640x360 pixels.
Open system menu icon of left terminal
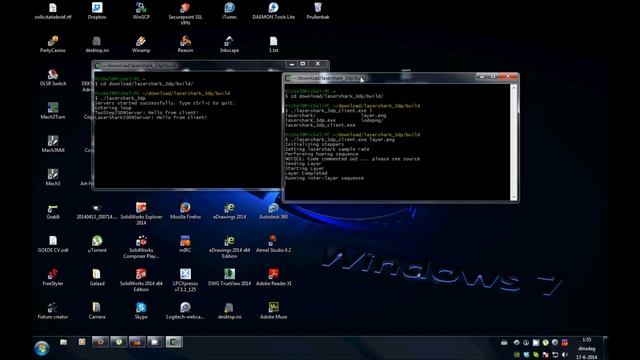click(98, 66)
